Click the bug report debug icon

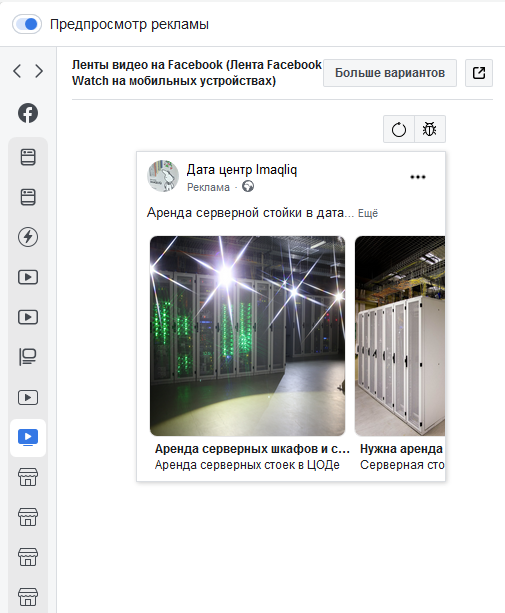(430, 129)
